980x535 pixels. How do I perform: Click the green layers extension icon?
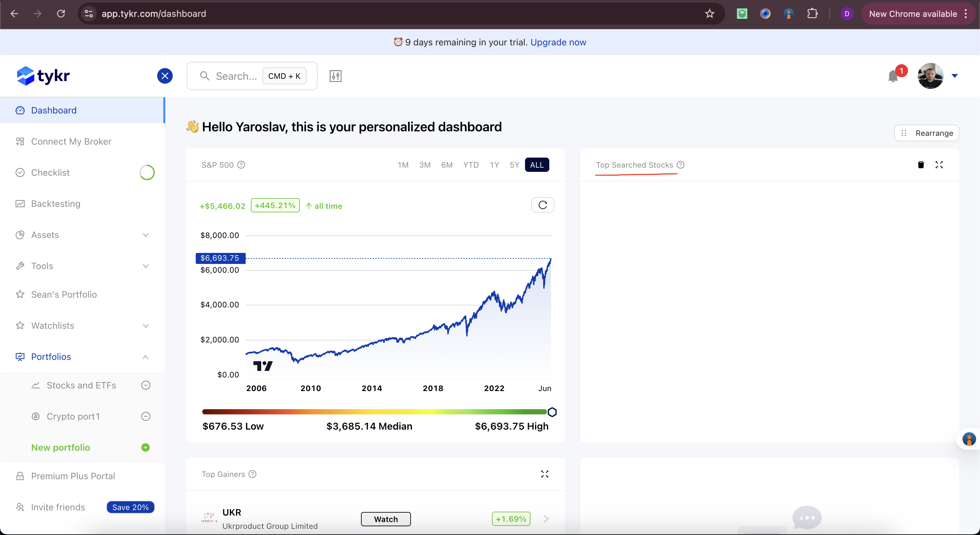(x=742, y=14)
